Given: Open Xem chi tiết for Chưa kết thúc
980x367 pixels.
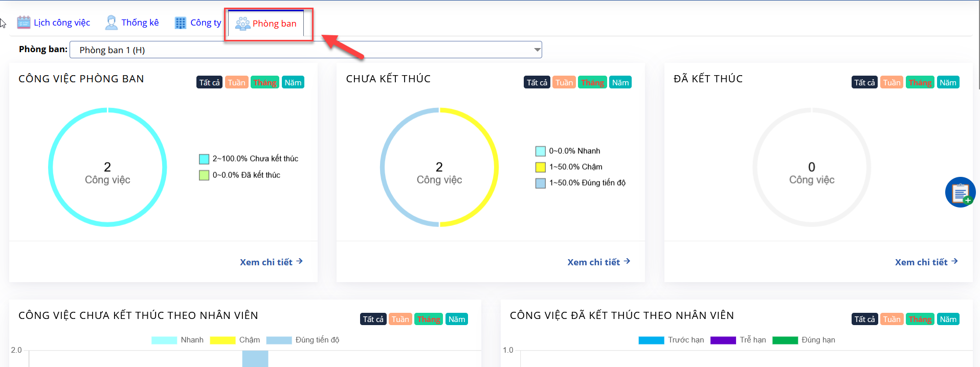Looking at the screenshot, I should click(x=599, y=262).
